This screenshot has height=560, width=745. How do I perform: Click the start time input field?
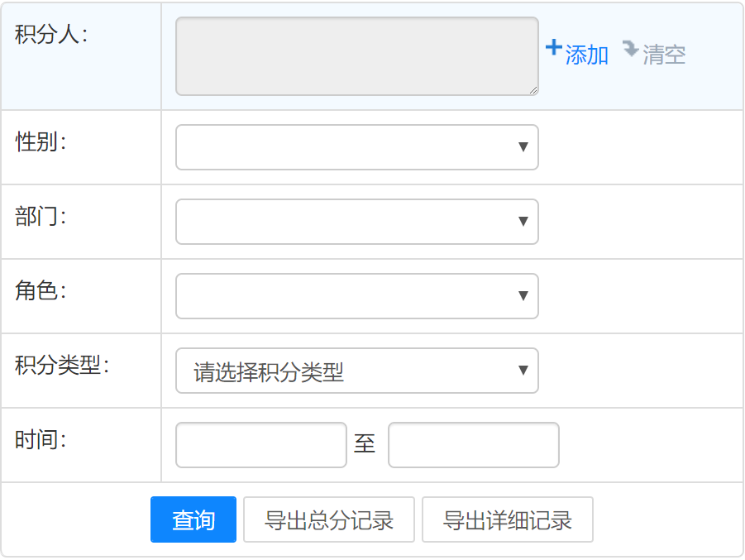(x=261, y=445)
